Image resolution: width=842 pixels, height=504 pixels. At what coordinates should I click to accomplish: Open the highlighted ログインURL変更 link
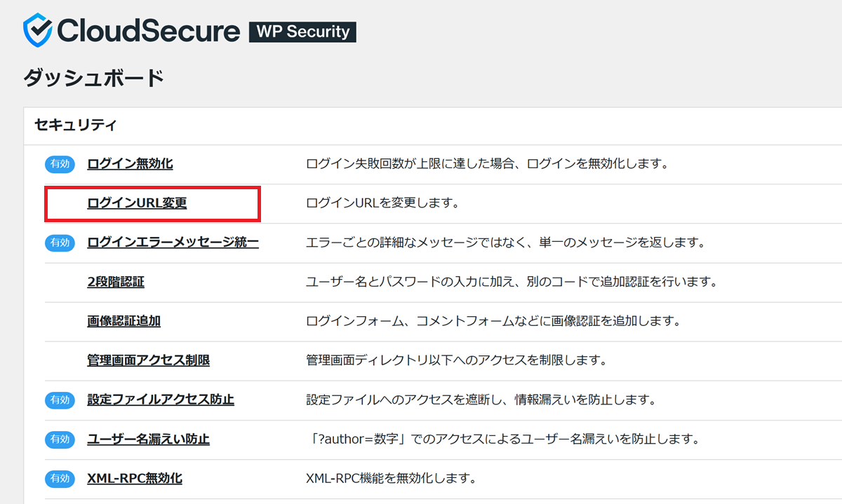click(137, 203)
